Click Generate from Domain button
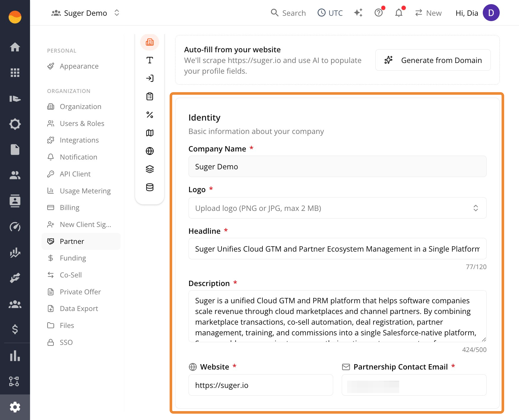Screen dimensions: 519x420 tap(433, 60)
